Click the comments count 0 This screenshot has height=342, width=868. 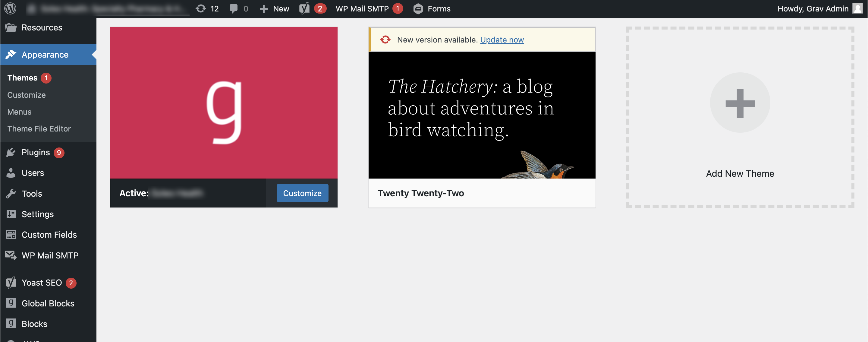246,9
